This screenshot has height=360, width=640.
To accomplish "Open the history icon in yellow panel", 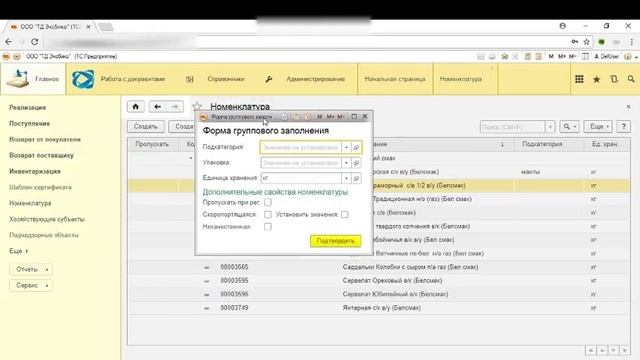I will (614, 79).
